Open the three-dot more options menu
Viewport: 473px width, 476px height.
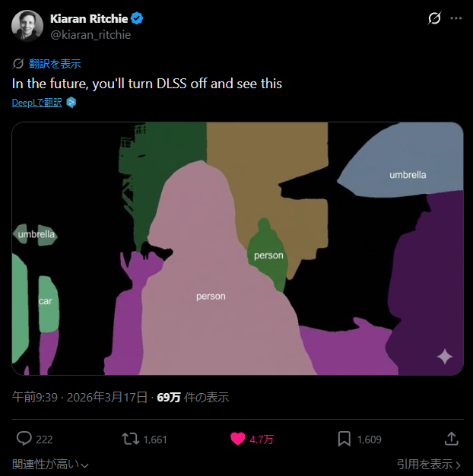click(456, 18)
